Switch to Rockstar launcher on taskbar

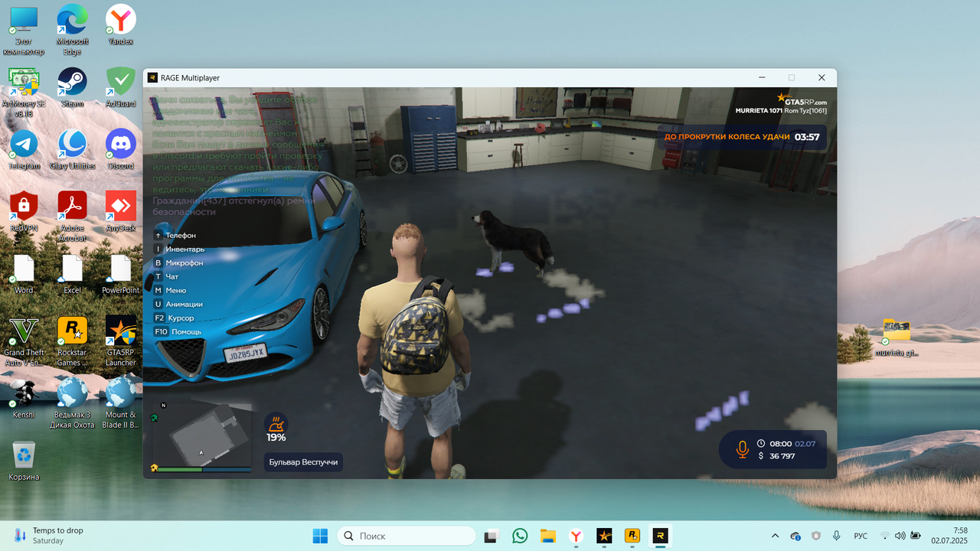point(632,536)
